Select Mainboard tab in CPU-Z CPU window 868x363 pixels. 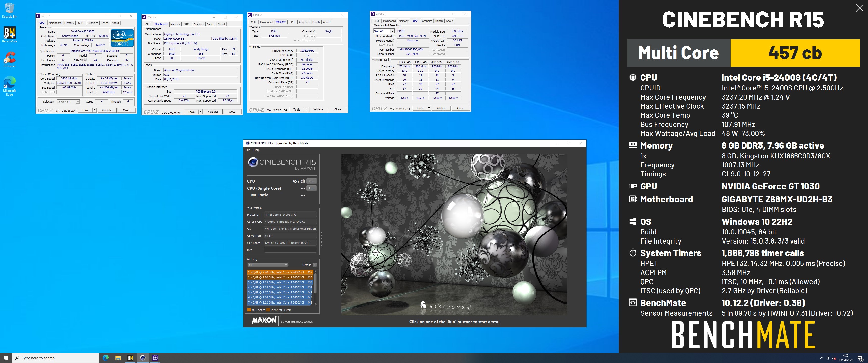55,23
